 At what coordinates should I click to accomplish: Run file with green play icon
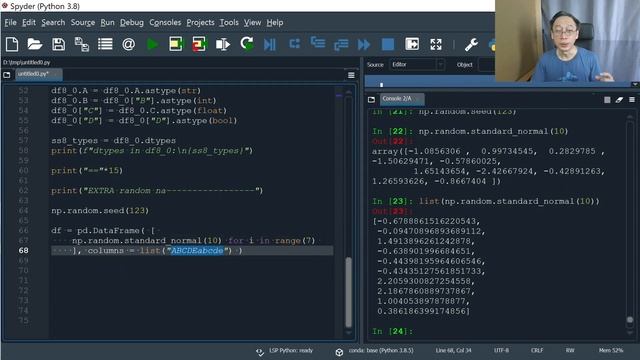pyautogui.click(x=152, y=44)
